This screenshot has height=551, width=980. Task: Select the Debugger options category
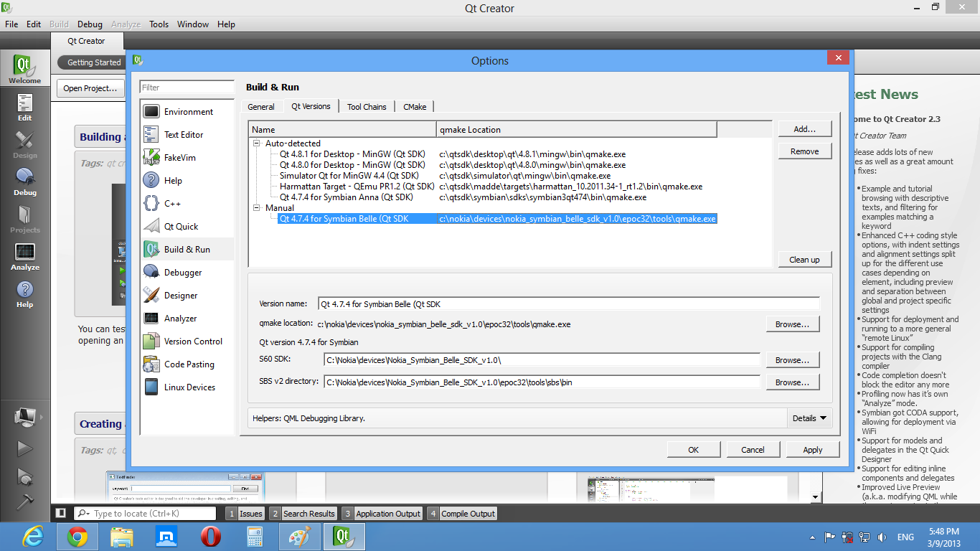click(182, 273)
